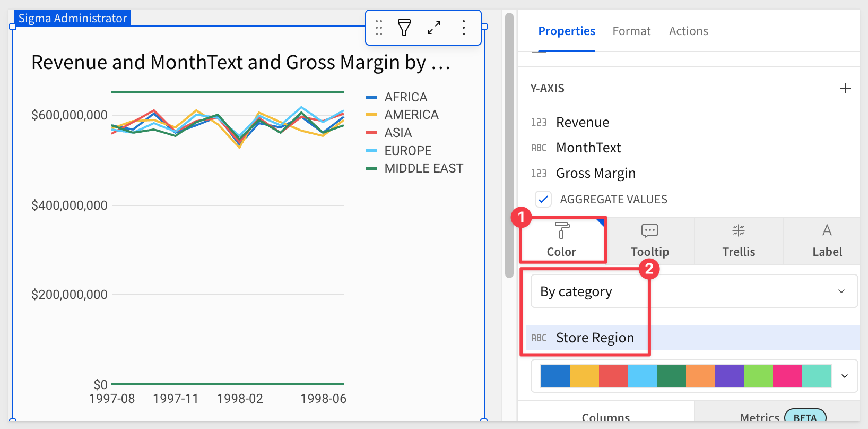Open the chart's three-dot more menu
This screenshot has height=429, width=868.
(464, 28)
